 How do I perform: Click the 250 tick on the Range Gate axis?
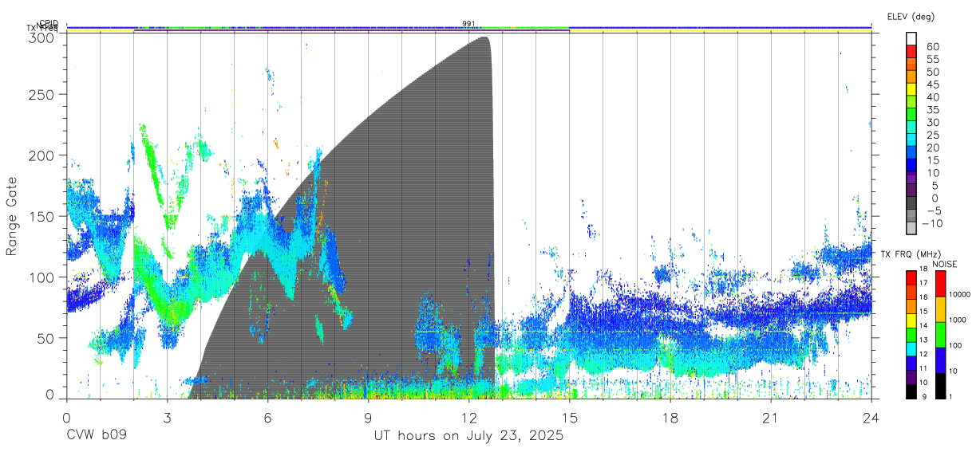[x=42, y=95]
